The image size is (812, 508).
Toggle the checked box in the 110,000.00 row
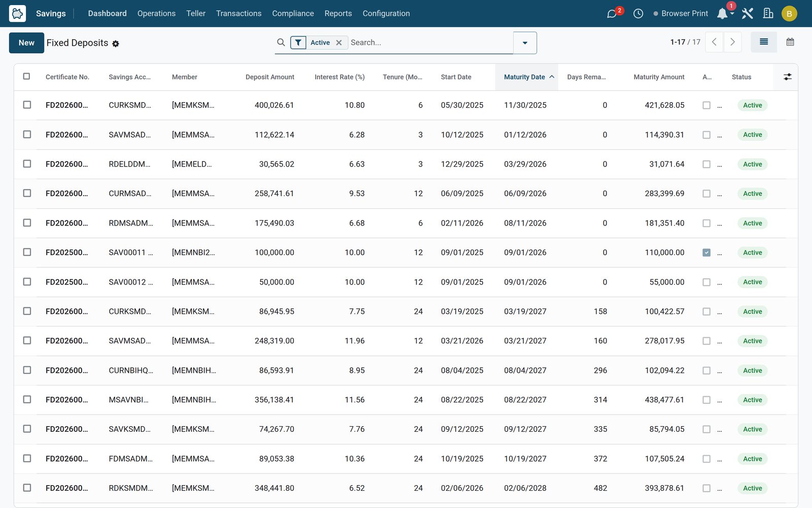pyautogui.click(x=706, y=252)
